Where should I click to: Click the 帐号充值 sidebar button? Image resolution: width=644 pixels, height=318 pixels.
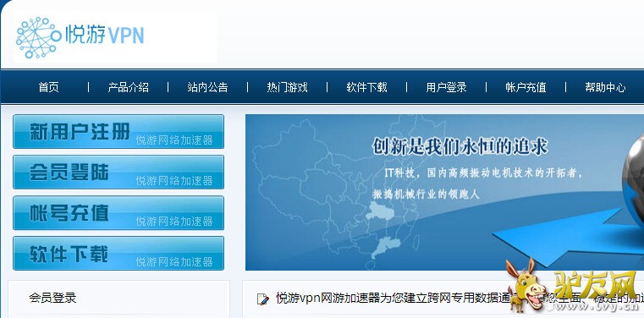(x=118, y=212)
